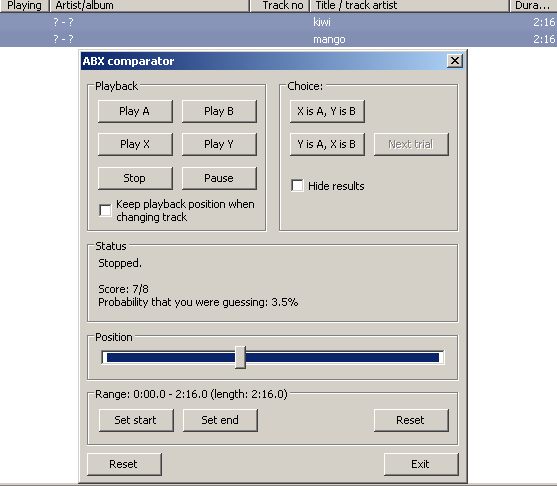557x486 pixels.
Task: Sort by Title / track artist column
Action: click(410, 5)
